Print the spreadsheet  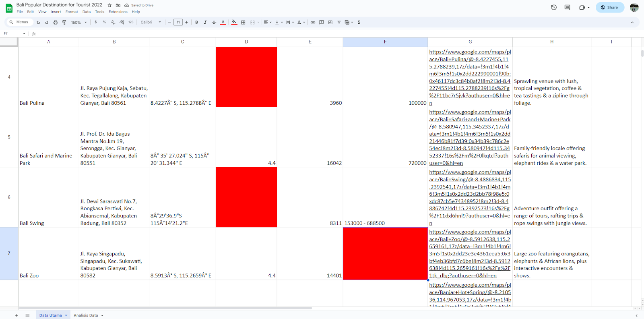click(56, 23)
